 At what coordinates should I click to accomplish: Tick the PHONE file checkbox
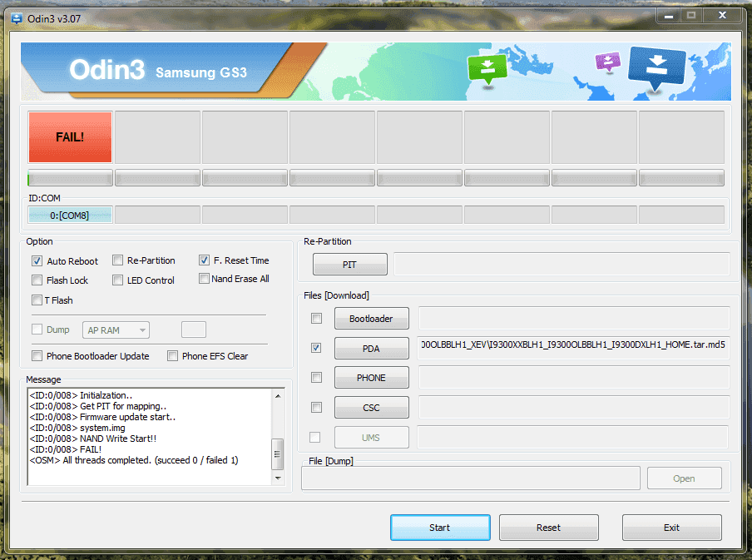click(x=317, y=378)
